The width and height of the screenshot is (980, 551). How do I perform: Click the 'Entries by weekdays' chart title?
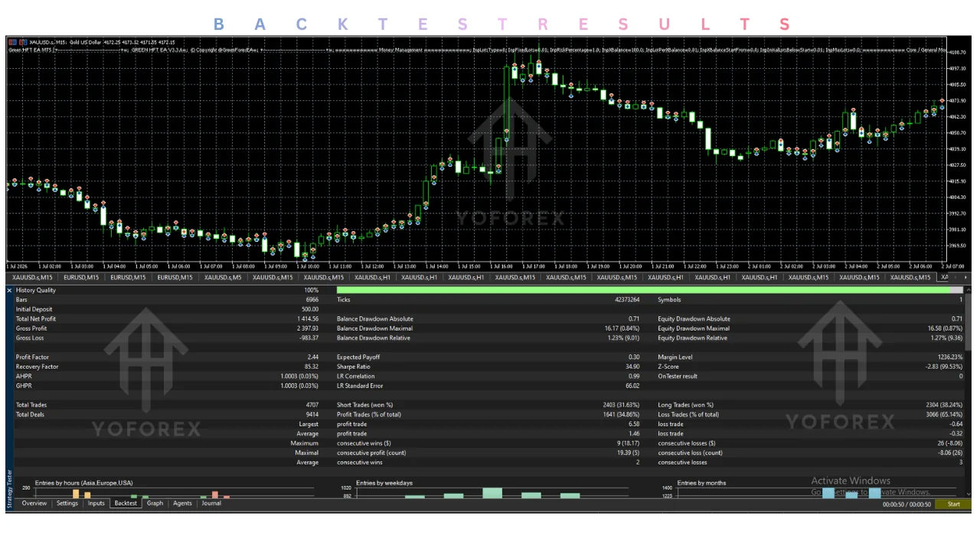384,483
